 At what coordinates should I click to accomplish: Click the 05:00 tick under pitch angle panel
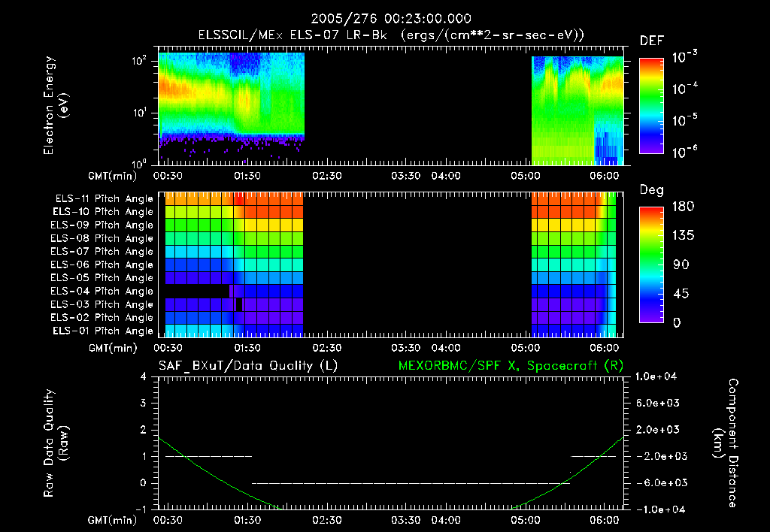[x=526, y=348]
